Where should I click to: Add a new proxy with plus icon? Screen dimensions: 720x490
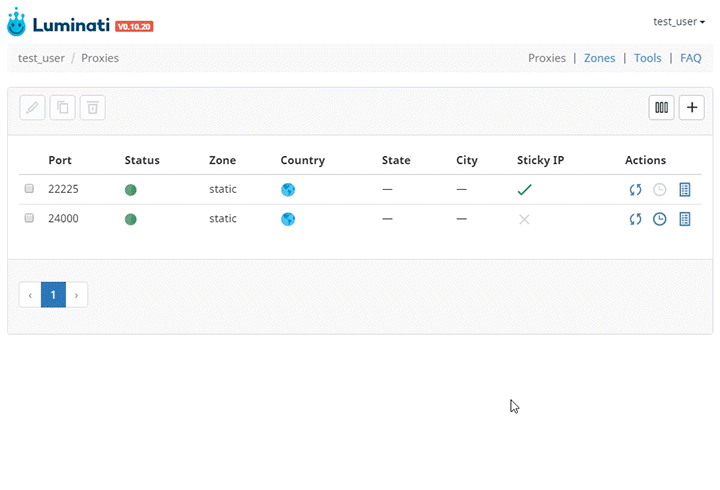coord(692,107)
